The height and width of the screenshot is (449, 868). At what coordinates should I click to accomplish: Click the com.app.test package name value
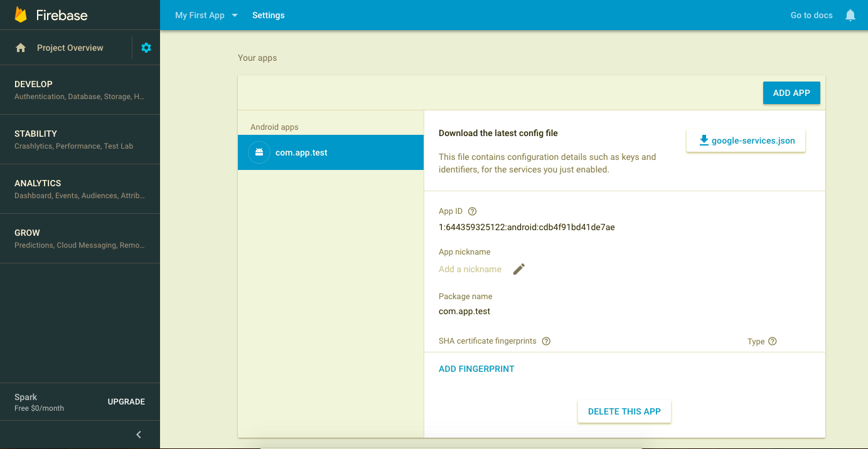click(x=464, y=311)
